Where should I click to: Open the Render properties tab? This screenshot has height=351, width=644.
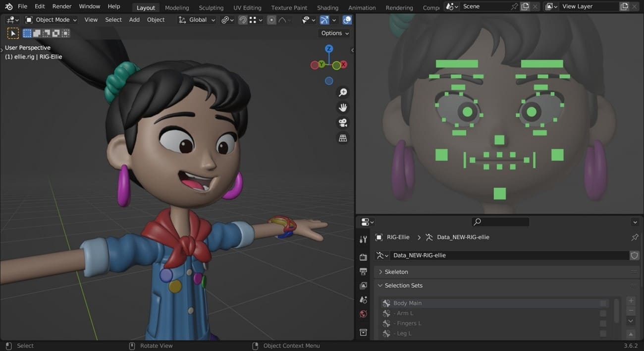point(363,256)
